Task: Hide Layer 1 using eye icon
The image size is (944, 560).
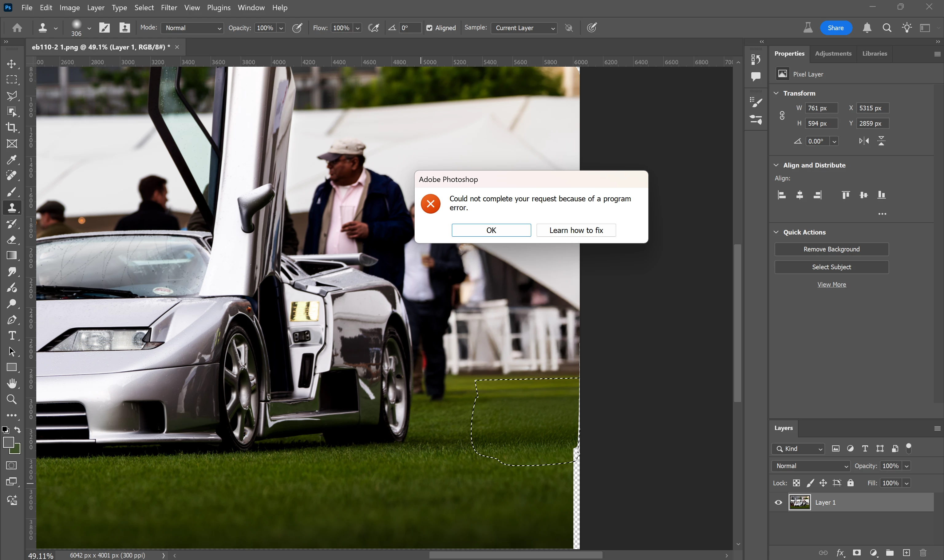Action: point(778,503)
